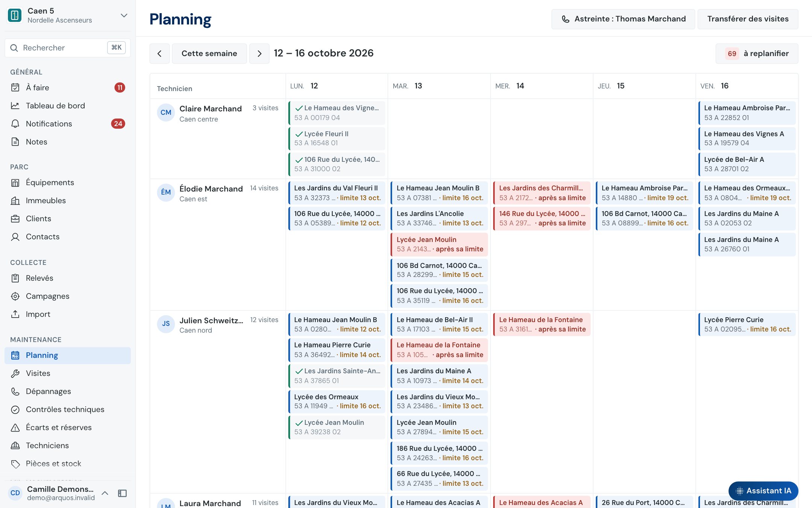Screen dimensions: 812x508
Task: Open the À faire menu item
Action: coord(68,88)
